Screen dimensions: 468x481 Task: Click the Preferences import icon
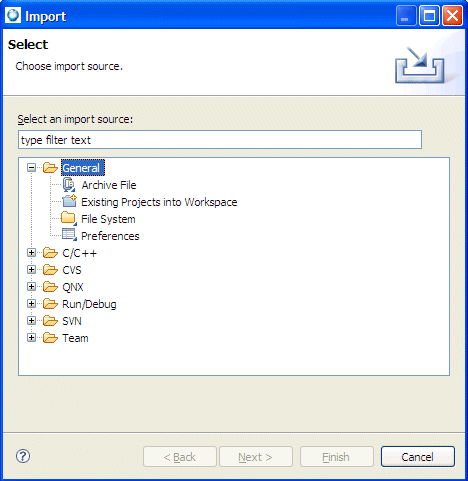pyautogui.click(x=69, y=235)
